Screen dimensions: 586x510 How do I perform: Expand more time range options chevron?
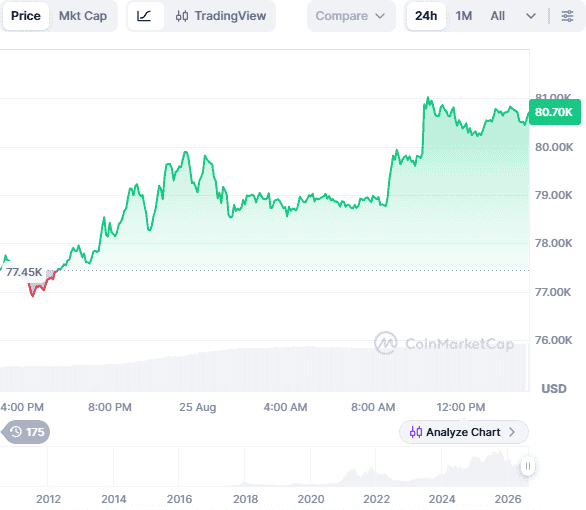[531, 16]
